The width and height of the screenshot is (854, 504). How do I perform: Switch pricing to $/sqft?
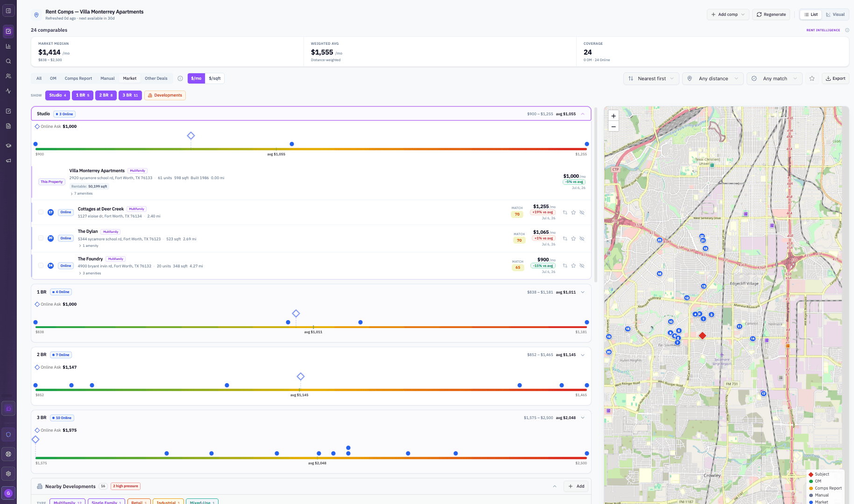click(x=215, y=78)
